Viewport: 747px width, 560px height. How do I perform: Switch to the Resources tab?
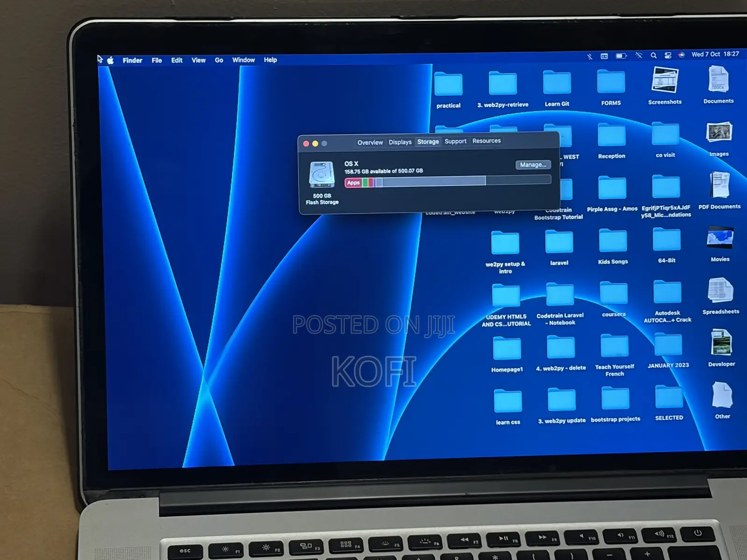(x=486, y=140)
